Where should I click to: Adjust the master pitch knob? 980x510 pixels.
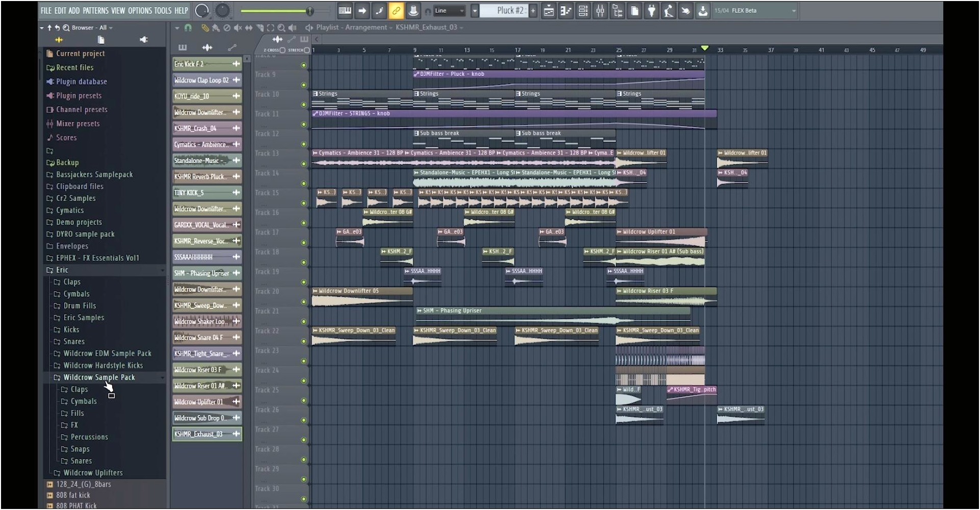click(x=223, y=11)
